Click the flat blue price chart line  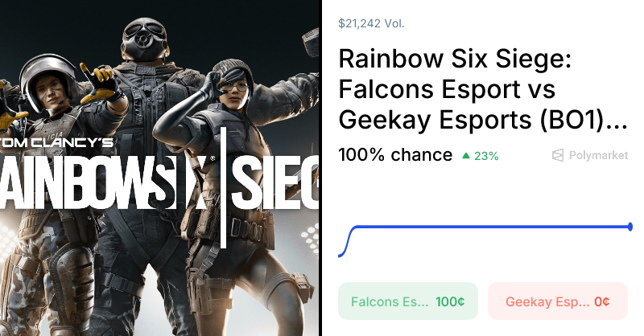click(x=491, y=227)
